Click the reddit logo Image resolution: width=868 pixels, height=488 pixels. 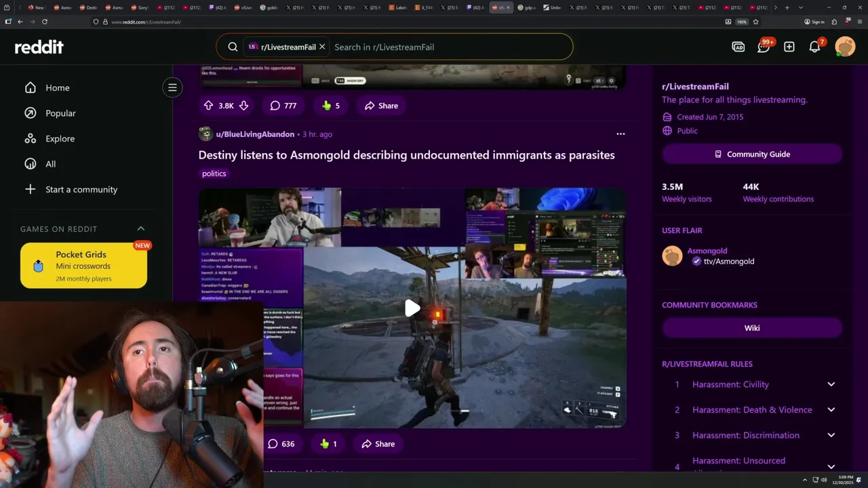pos(39,47)
